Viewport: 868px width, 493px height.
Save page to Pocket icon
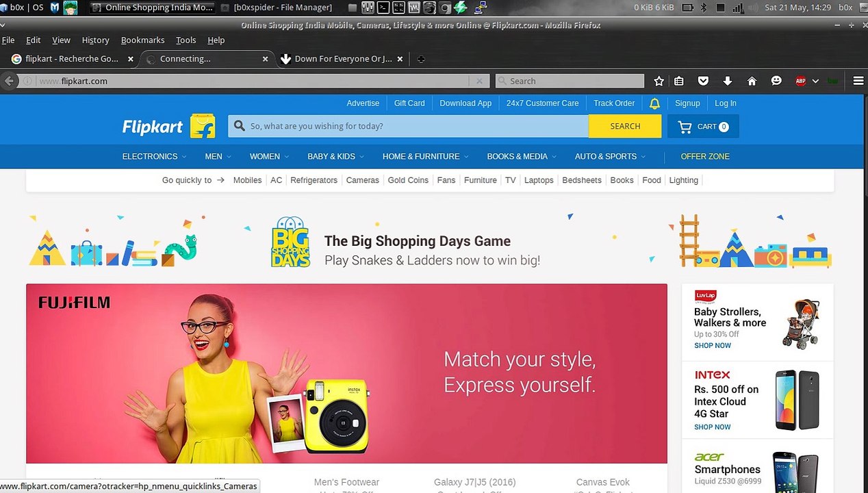click(703, 81)
